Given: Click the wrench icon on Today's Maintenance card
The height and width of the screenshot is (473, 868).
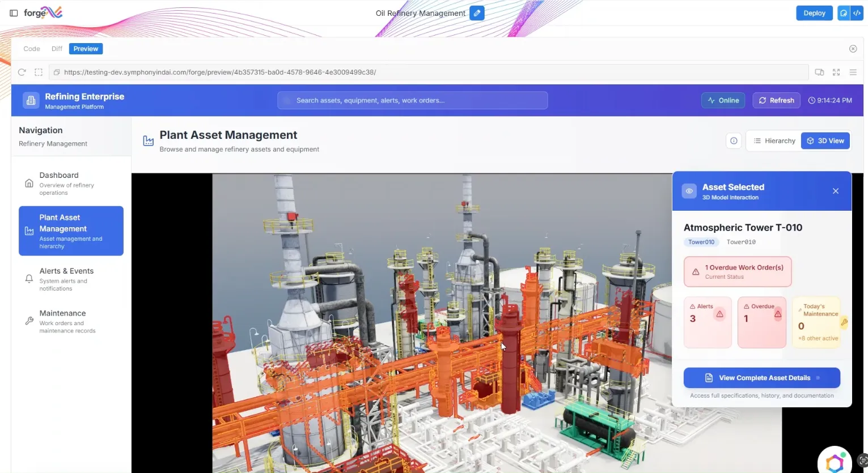Looking at the screenshot, I should [844, 322].
